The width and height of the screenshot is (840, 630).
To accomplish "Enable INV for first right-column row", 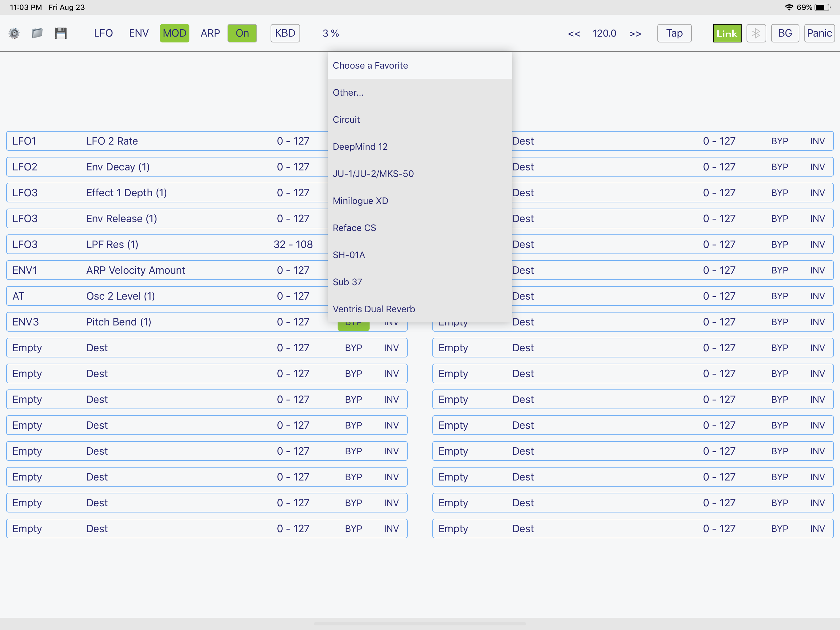I will (817, 141).
